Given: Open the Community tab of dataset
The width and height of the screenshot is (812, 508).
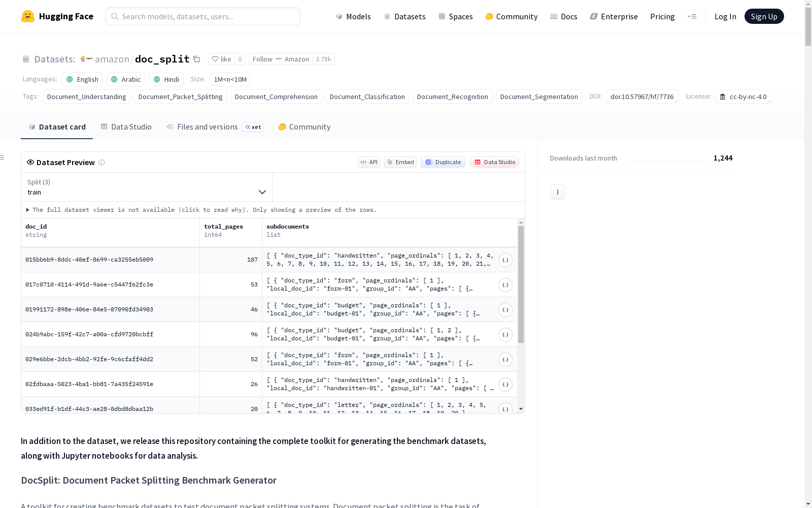Looking at the screenshot, I should pos(304,127).
